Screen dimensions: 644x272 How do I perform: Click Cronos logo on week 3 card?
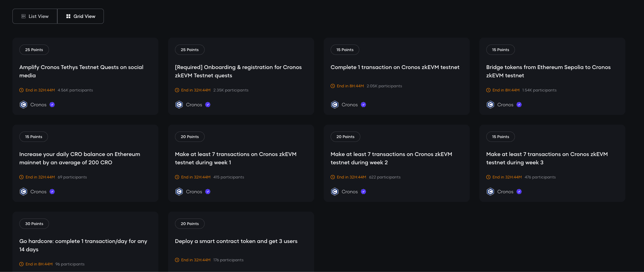coord(490,192)
